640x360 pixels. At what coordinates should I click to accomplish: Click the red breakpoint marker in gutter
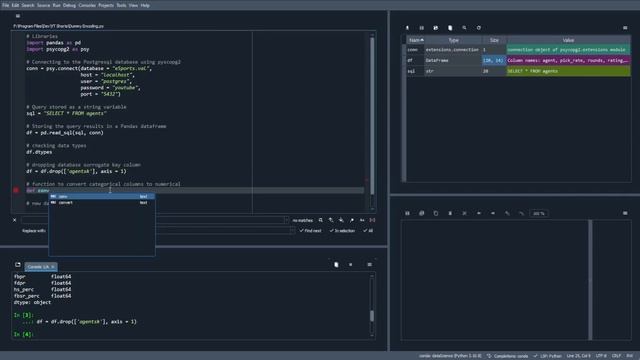pyautogui.click(x=16, y=190)
